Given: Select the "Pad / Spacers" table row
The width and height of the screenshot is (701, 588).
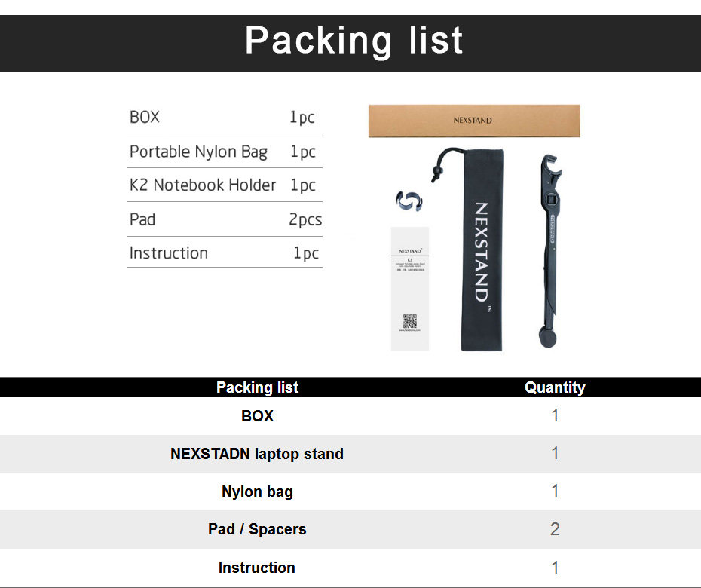Looking at the screenshot, I should coord(257,529).
